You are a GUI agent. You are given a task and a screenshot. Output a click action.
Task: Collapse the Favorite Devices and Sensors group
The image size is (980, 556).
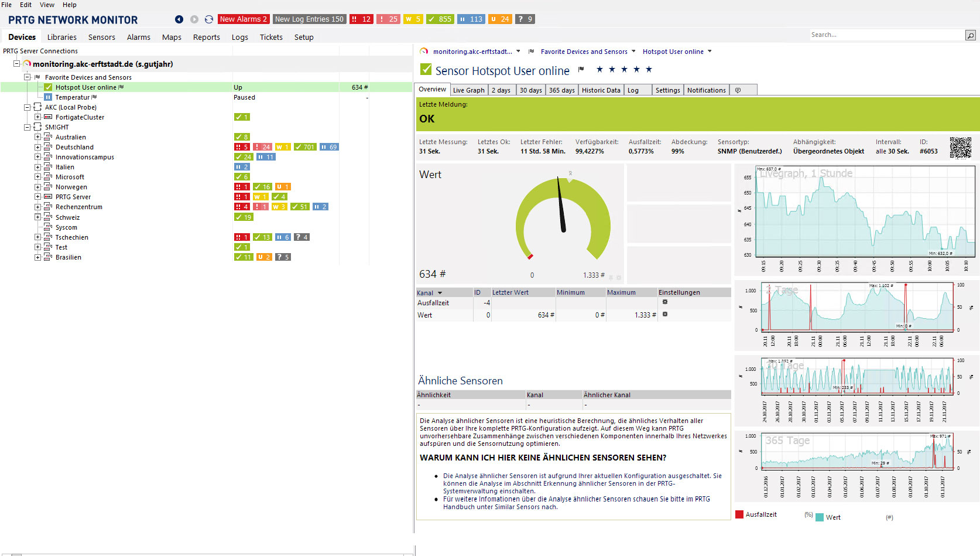pyautogui.click(x=27, y=77)
